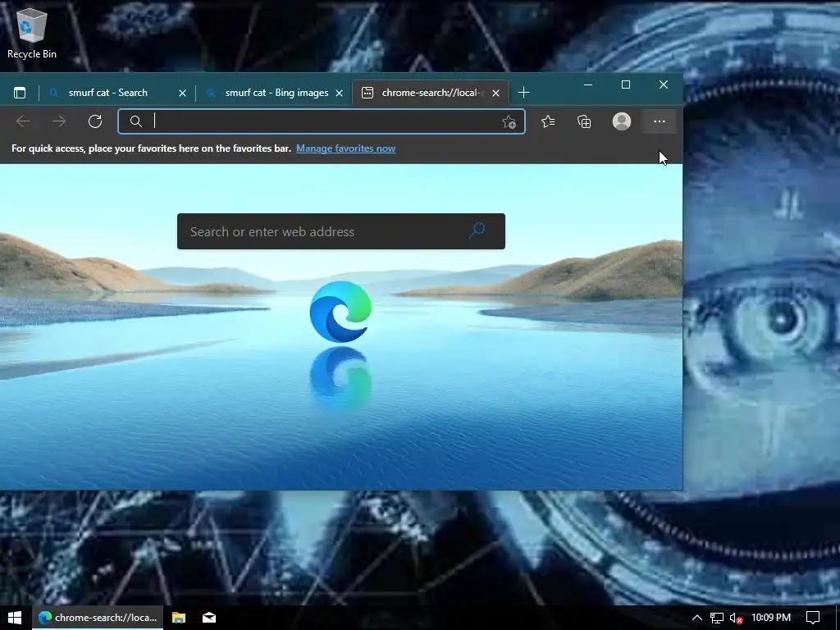
Task: Open the network status tray icon
Action: coord(717,618)
